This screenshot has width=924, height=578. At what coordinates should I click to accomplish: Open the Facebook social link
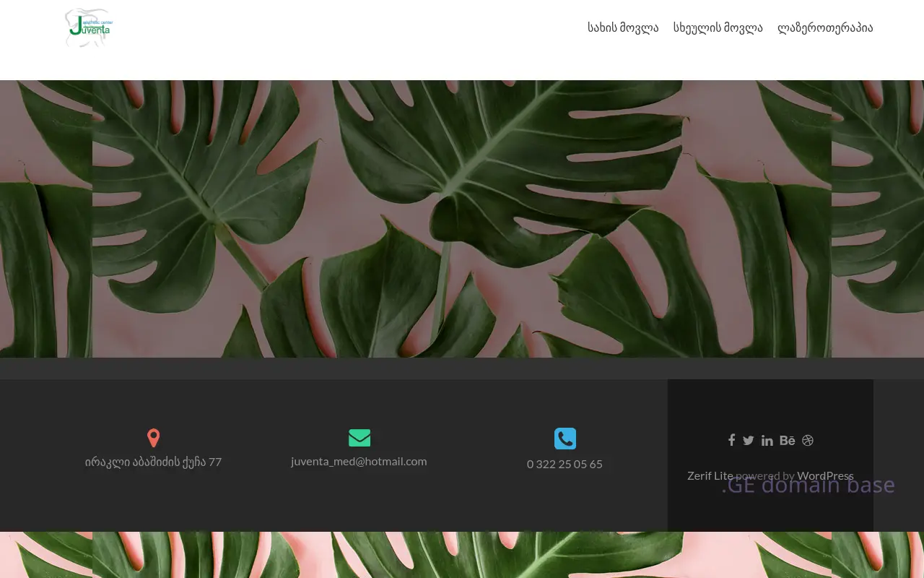pos(731,440)
